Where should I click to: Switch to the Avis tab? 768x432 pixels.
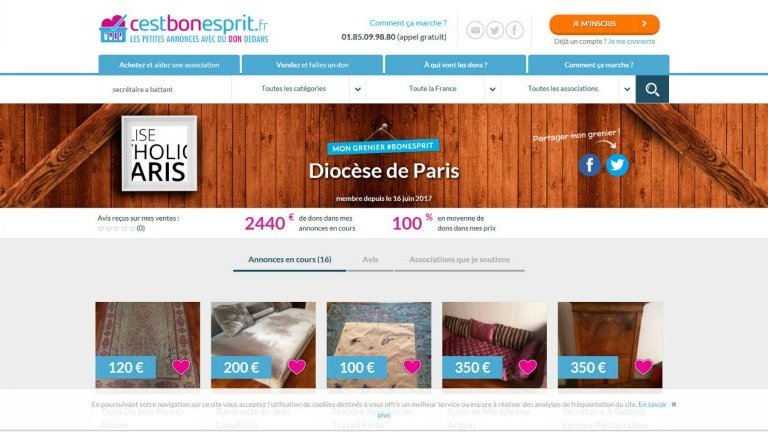pyautogui.click(x=370, y=260)
